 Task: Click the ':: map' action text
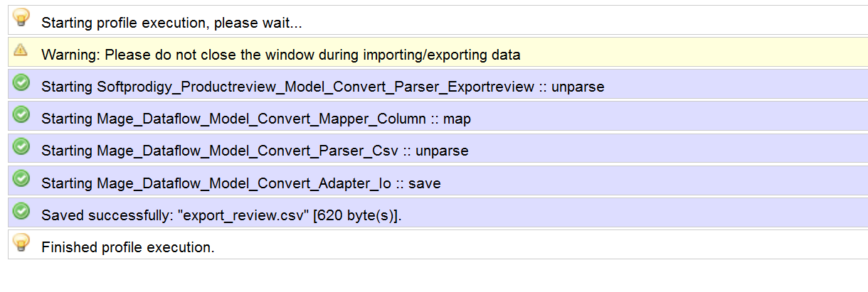coord(450,119)
